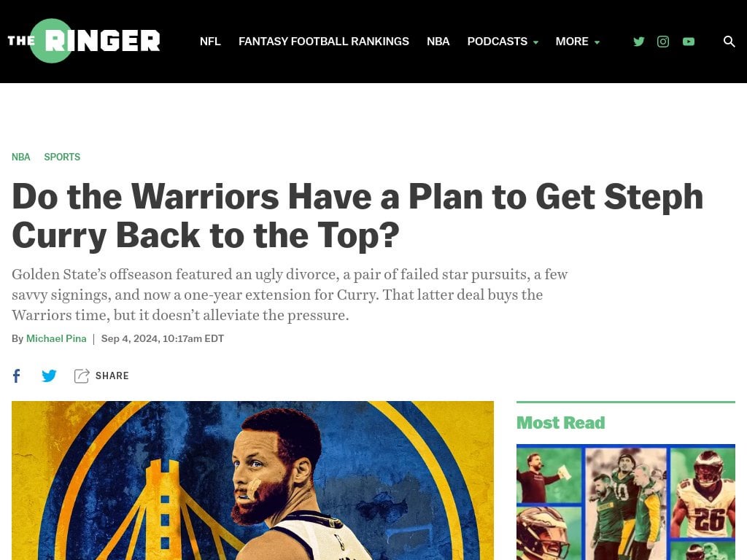Image resolution: width=747 pixels, height=560 pixels.
Task: Open The Ringer YouTube icon
Action: (x=689, y=42)
